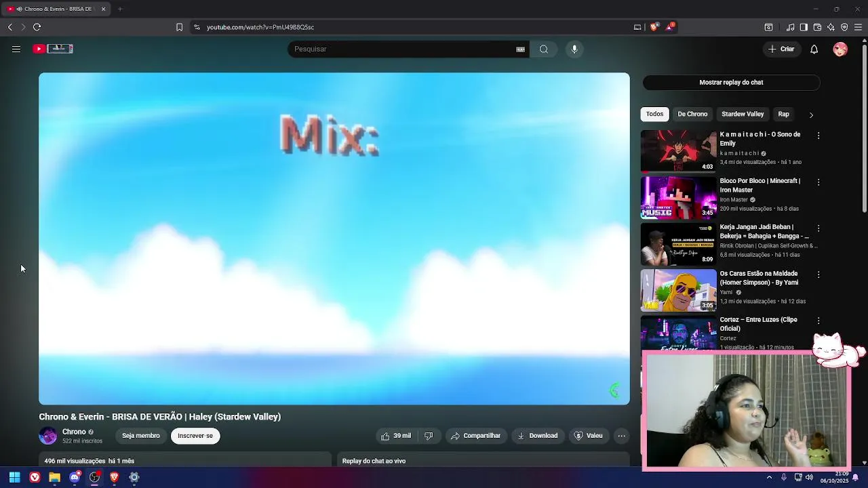This screenshot has width=868, height=488.
Task: Mute the playing tab via speaker icon
Action: pyautogui.click(x=20, y=9)
